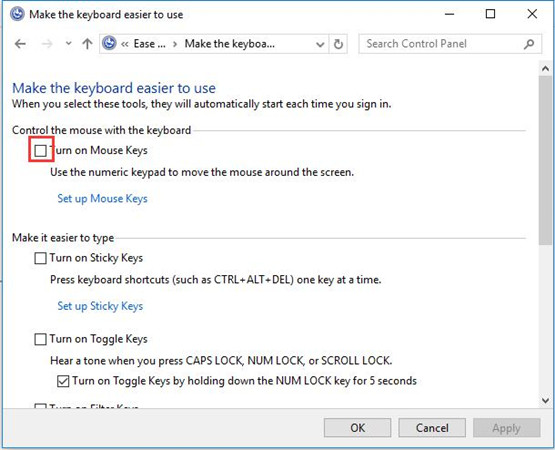
Task: Refresh the Control Panel page
Action: pyautogui.click(x=338, y=44)
